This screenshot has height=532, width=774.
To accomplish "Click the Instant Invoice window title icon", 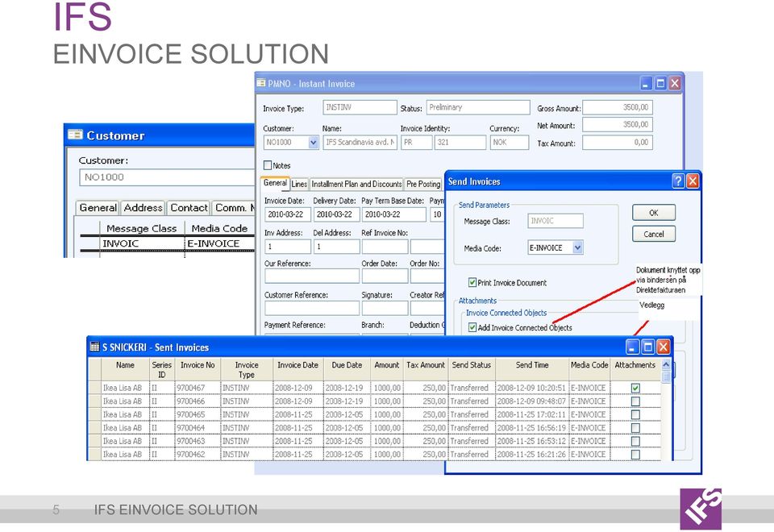I will pos(261,83).
